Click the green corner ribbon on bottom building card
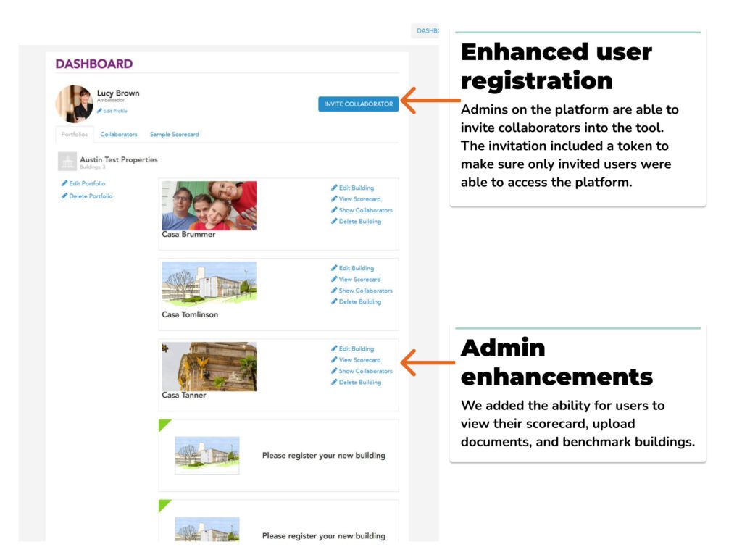Screen dimensions: 742x560 pos(164,501)
